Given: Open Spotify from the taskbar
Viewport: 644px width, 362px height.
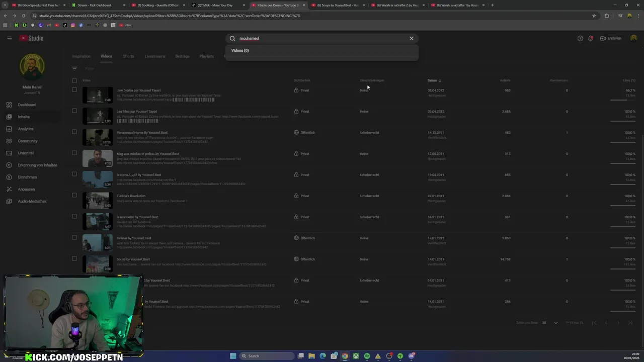Looking at the screenshot, I should [367, 356].
